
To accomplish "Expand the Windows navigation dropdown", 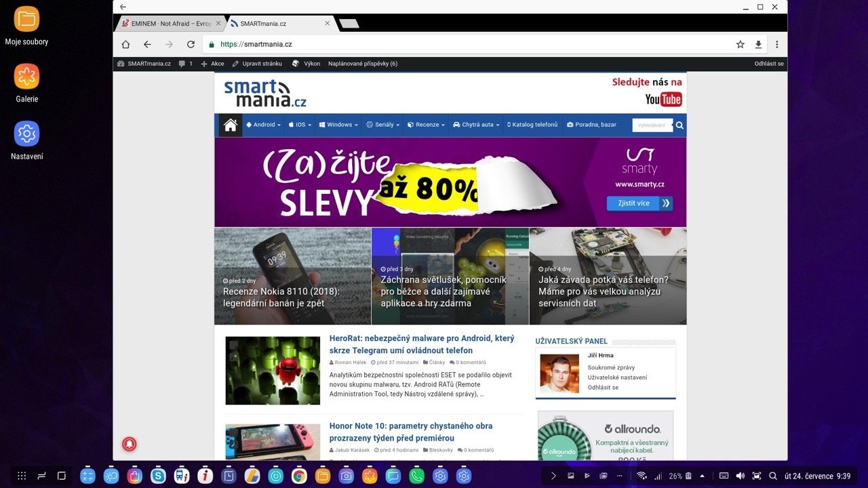I will tap(339, 125).
